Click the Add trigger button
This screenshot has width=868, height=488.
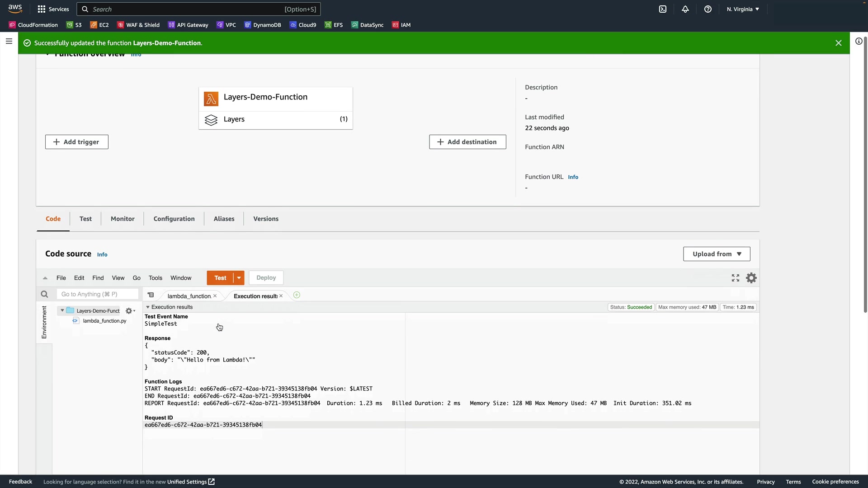76,142
